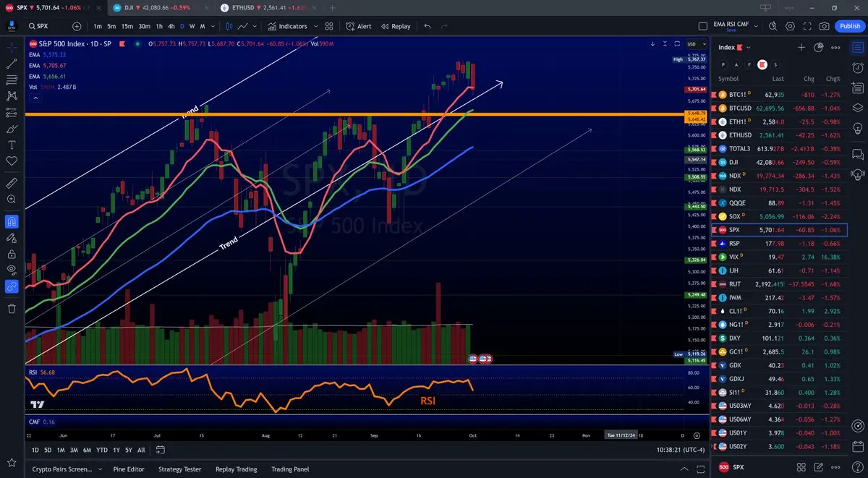Open the Replay Trading tab
Image resolution: width=868 pixels, height=478 pixels.
tap(236, 469)
